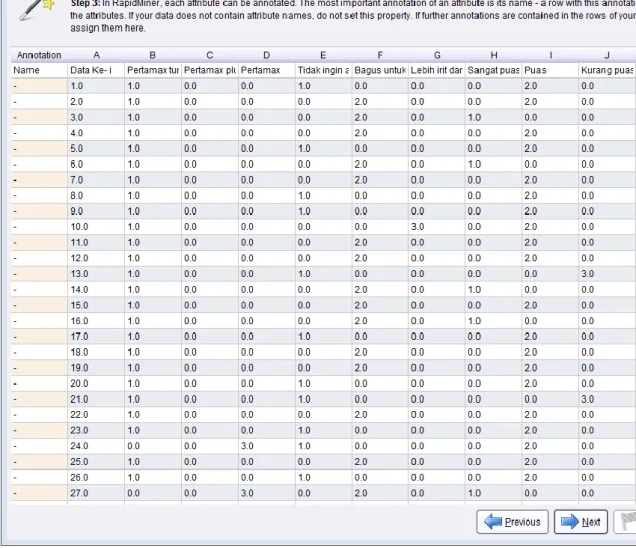Select the Data Ke-i cell 8.0

(96, 196)
